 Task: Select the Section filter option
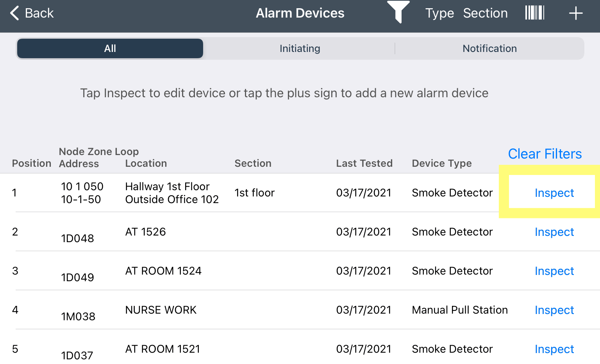(485, 13)
